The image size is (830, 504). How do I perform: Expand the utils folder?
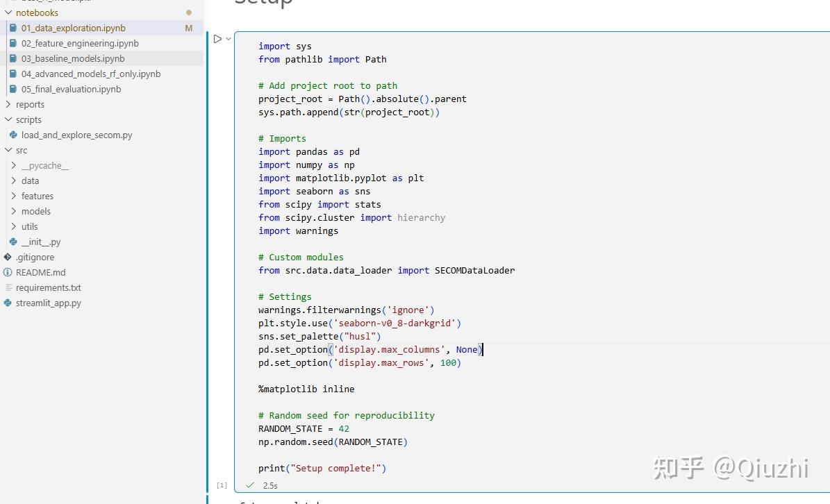[x=14, y=227]
